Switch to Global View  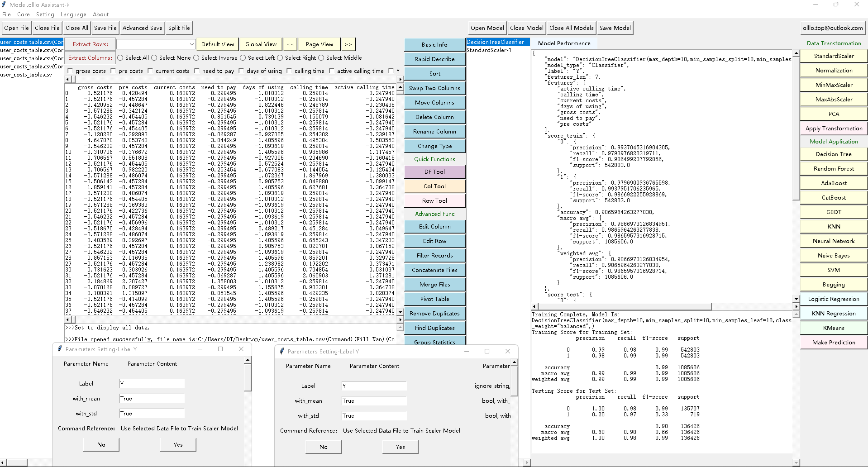(x=261, y=44)
